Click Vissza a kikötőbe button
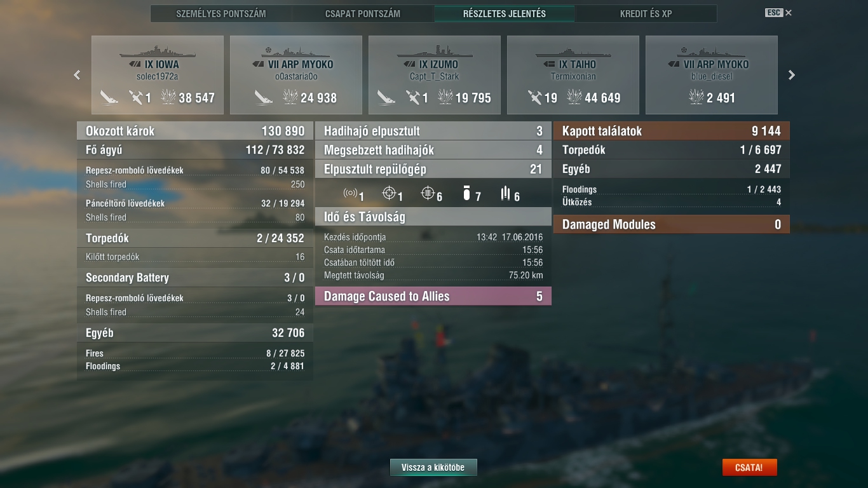868x488 pixels. coord(433,468)
